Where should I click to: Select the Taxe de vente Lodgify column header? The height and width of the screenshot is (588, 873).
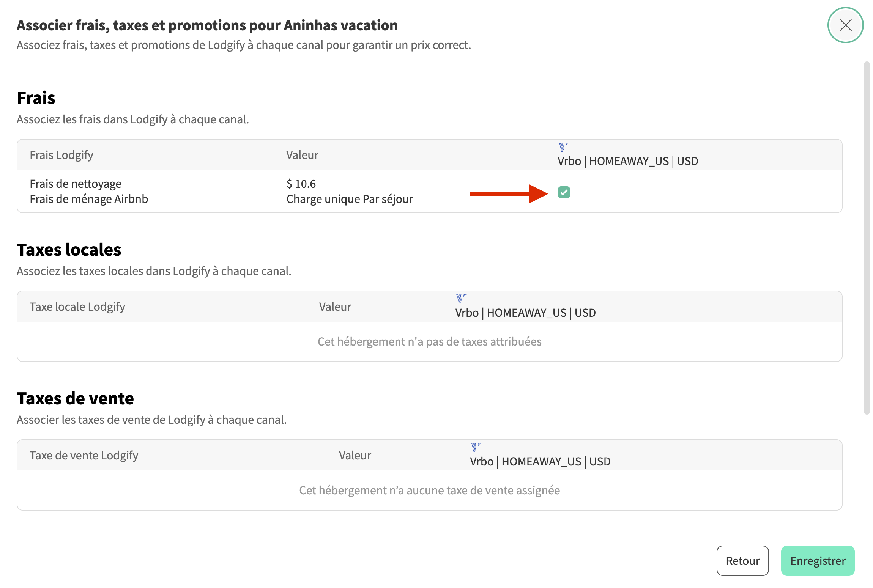pos(84,455)
